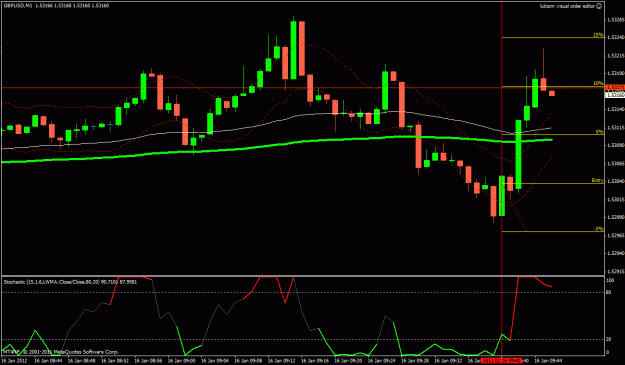The height and width of the screenshot is (365, 625).
Task: Select the Entry yellow line label
Action: pyautogui.click(x=597, y=181)
